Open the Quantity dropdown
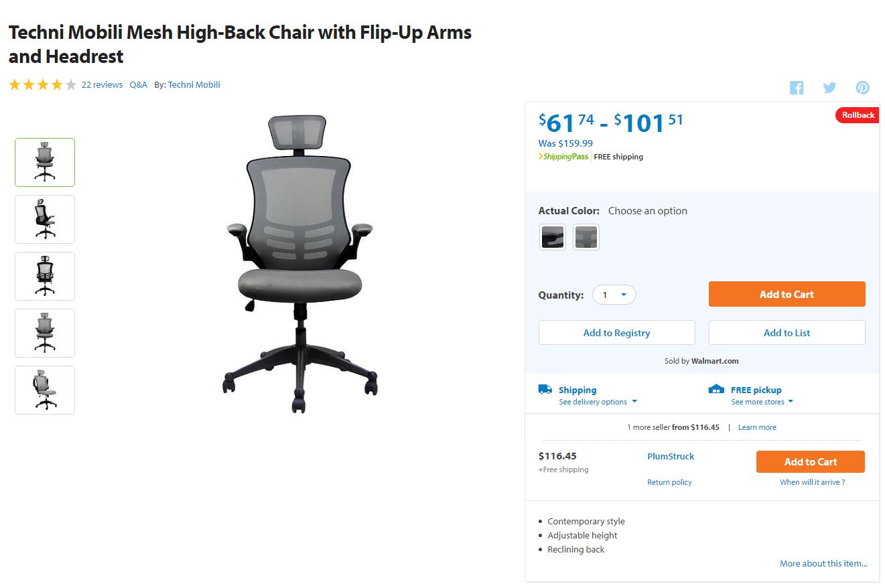 click(614, 295)
